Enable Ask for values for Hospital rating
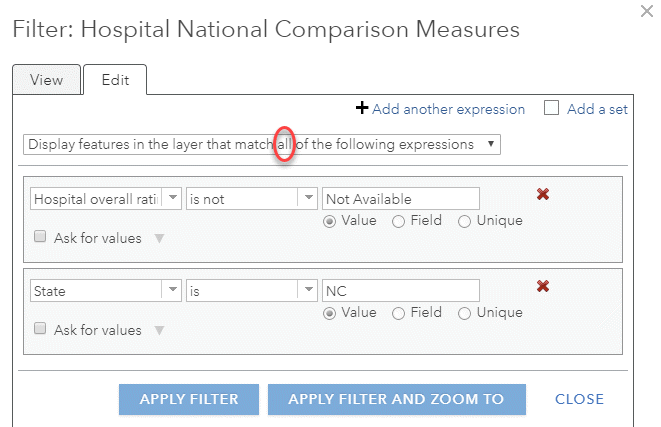 (41, 238)
